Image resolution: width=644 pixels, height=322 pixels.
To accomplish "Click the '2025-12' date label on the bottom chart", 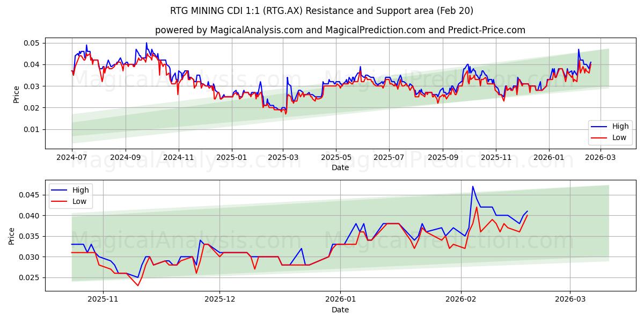I will click(x=219, y=300).
